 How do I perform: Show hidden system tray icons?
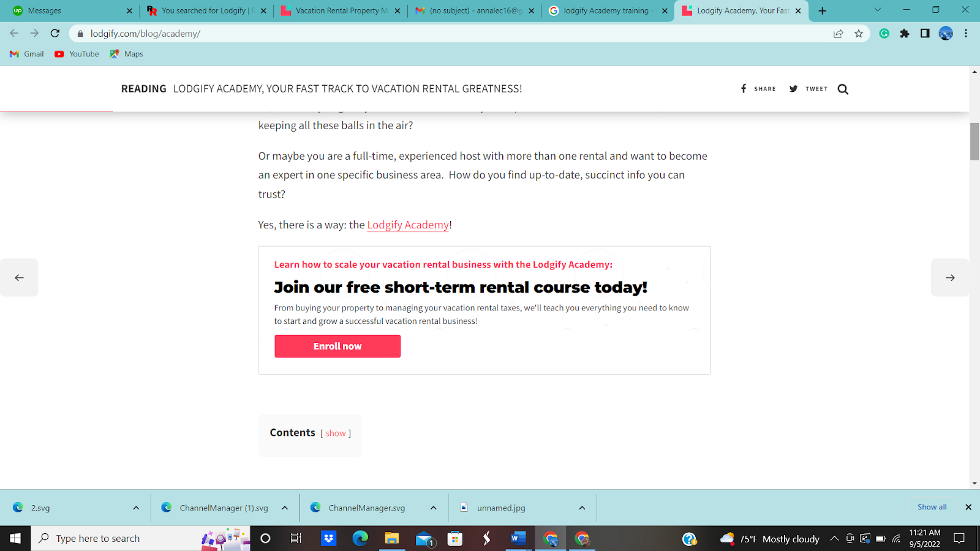pyautogui.click(x=834, y=539)
